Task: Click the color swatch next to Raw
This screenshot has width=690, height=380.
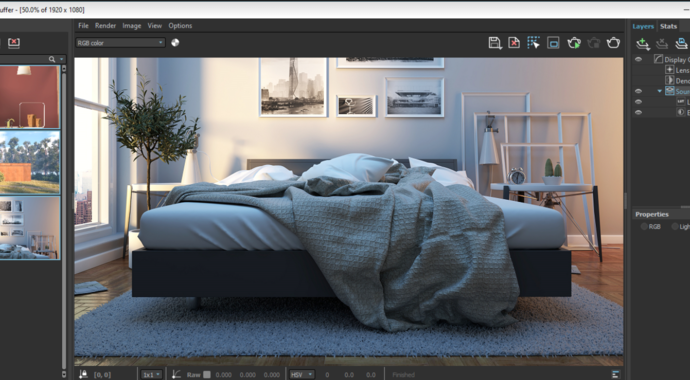Action: point(207,375)
